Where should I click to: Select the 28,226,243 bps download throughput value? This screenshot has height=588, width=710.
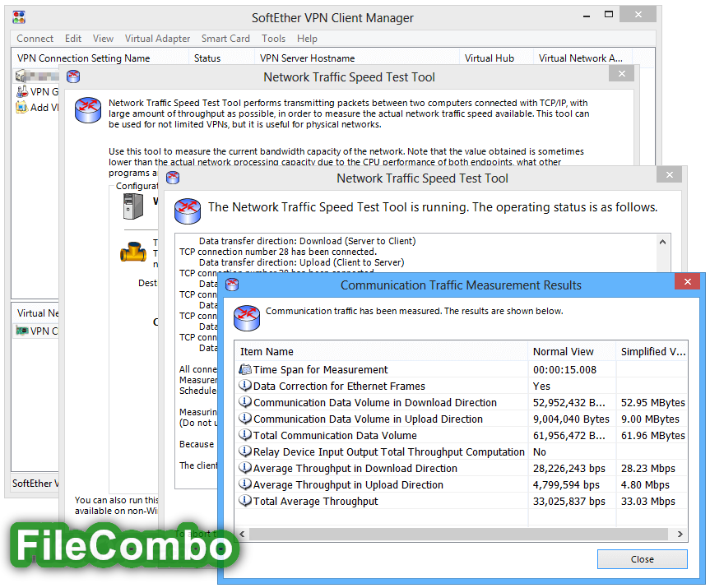click(569, 468)
